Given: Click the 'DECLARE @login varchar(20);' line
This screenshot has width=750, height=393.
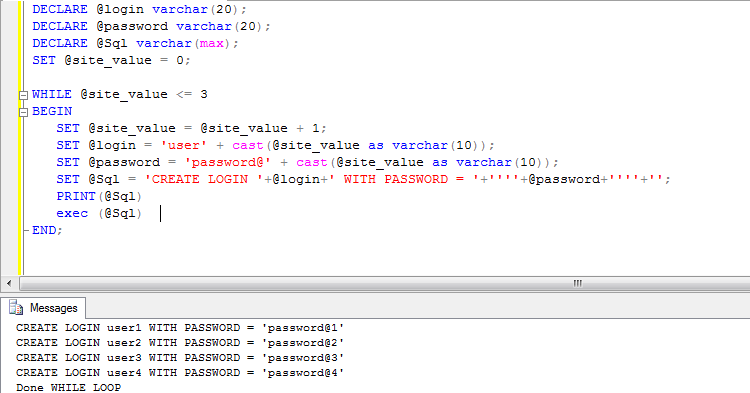Looking at the screenshot, I should coord(139,9).
